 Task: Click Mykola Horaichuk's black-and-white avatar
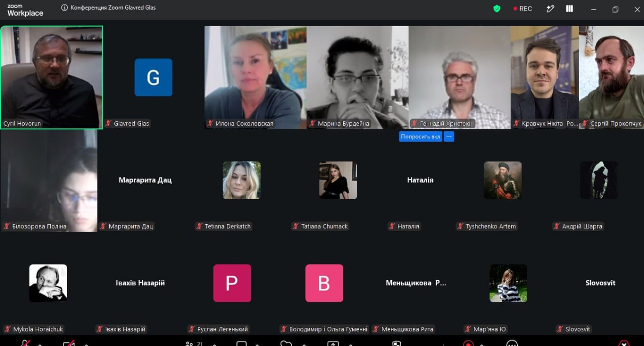[48, 283]
